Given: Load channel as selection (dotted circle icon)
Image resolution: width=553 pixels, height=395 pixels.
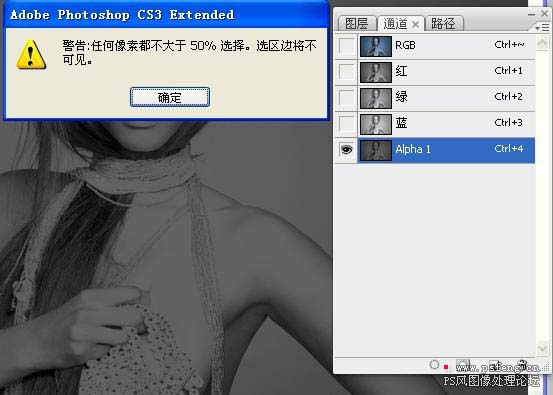Looking at the screenshot, I should 434,365.
